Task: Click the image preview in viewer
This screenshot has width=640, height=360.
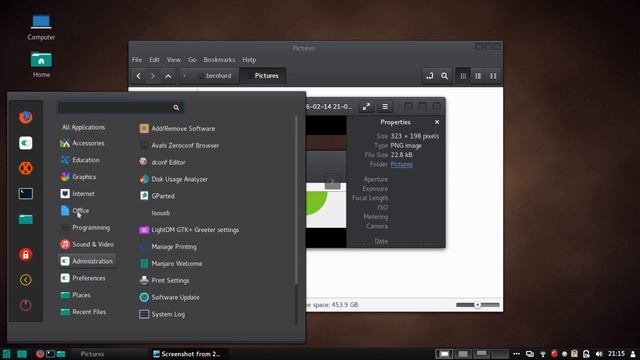Action: click(x=326, y=182)
